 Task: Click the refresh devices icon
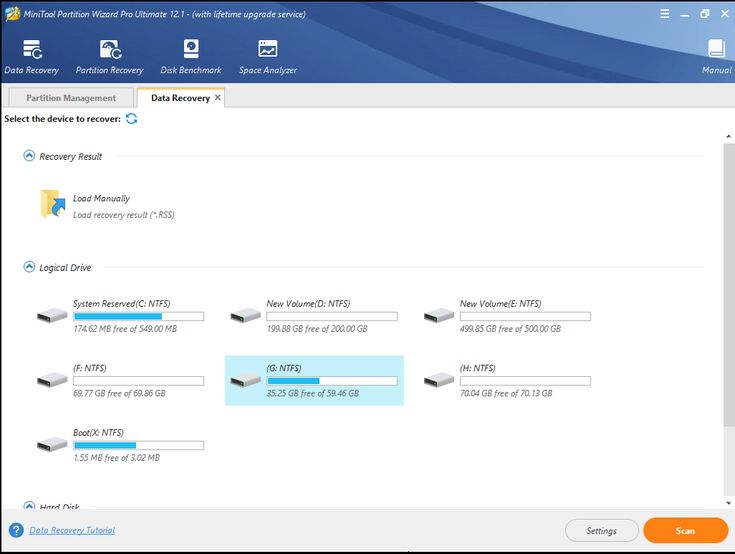tap(132, 119)
